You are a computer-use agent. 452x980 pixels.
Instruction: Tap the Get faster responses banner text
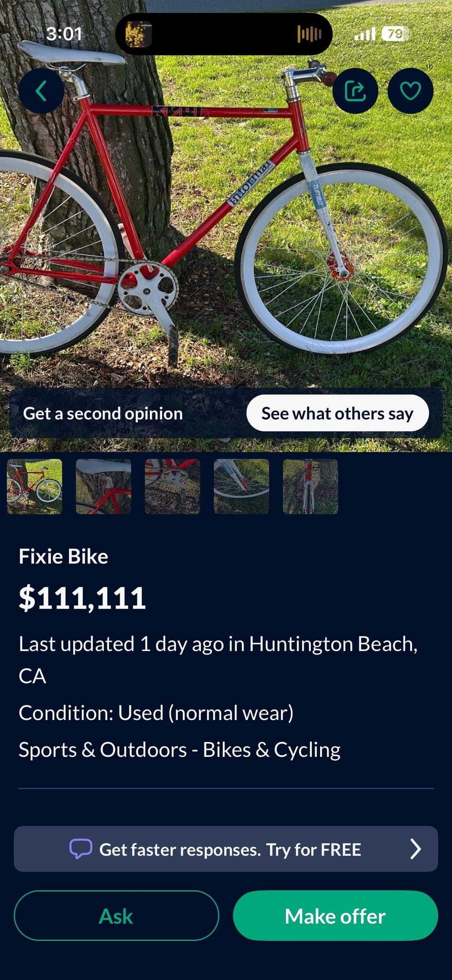point(230,850)
